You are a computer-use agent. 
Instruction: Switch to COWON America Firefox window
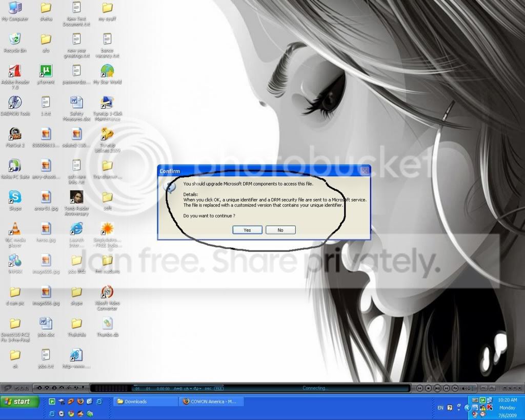point(212,402)
